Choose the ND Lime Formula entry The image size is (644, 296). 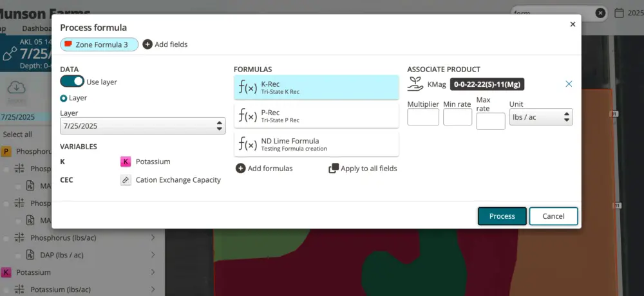(x=316, y=144)
